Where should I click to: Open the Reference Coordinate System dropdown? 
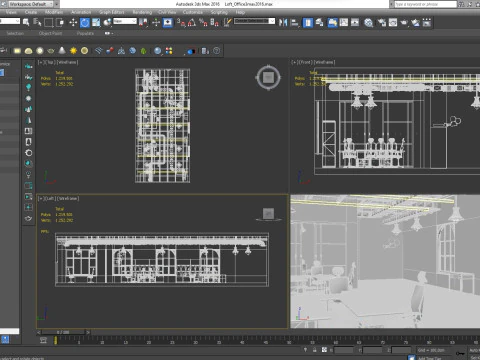point(125,21)
